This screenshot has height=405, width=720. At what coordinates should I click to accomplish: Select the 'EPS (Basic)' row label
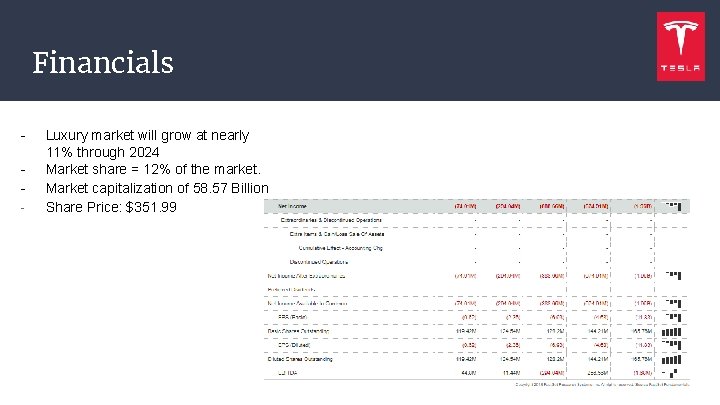(292, 317)
